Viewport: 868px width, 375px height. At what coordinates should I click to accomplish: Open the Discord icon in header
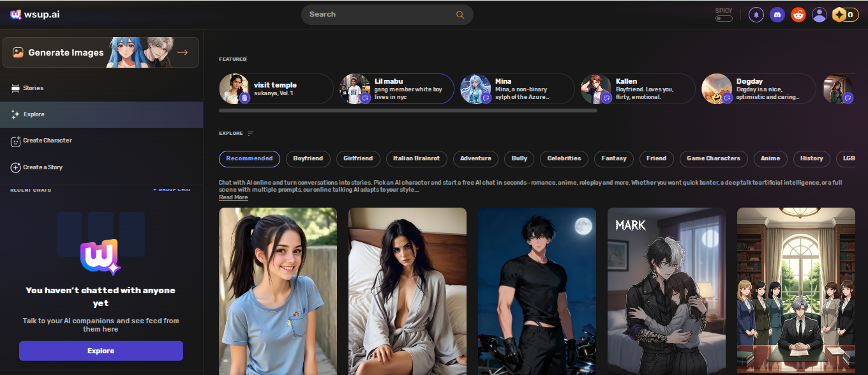[777, 15]
